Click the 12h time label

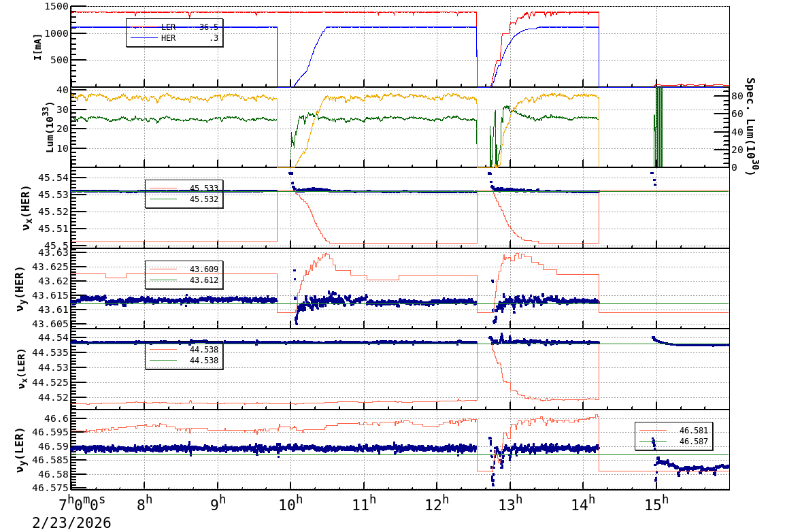[437, 503]
